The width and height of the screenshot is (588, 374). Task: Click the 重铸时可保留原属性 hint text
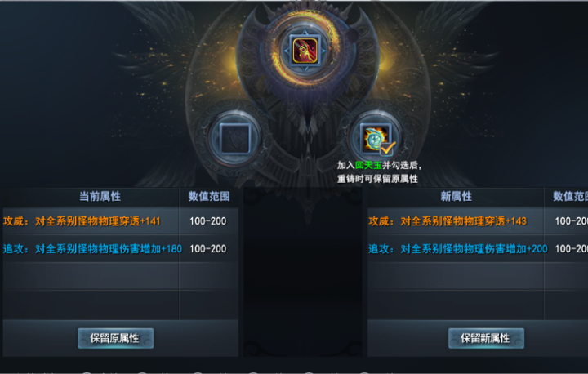click(377, 179)
